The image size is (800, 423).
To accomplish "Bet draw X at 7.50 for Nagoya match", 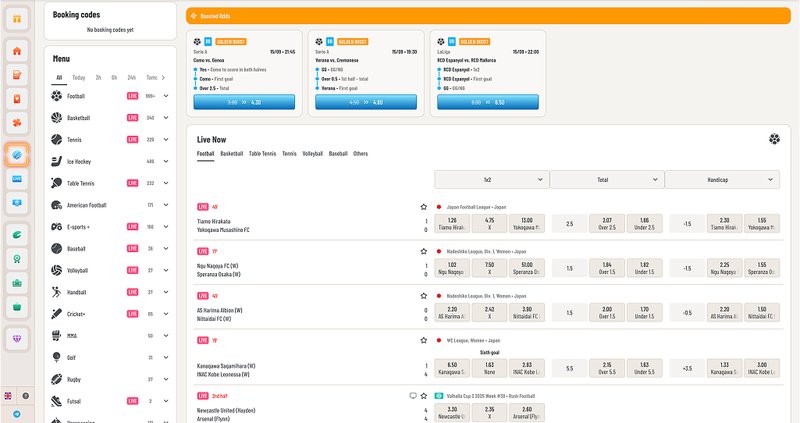I will [489, 268].
